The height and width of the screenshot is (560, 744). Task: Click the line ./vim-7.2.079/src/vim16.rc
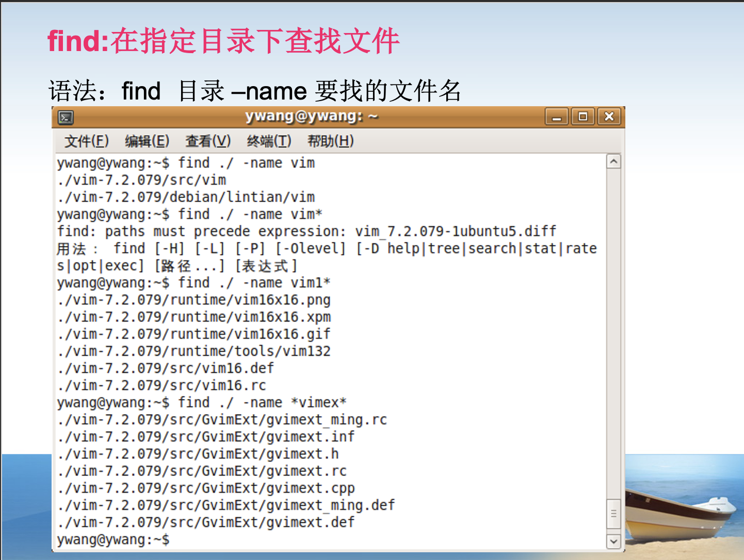(162, 385)
